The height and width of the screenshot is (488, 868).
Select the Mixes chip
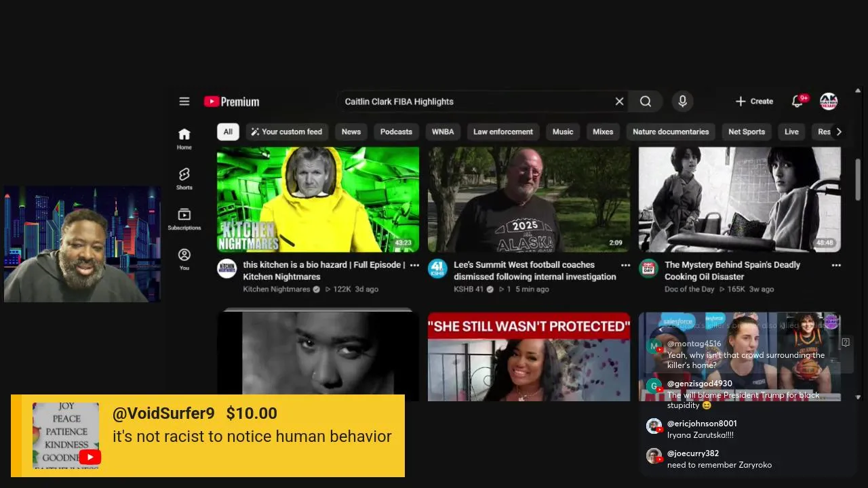[x=603, y=131]
